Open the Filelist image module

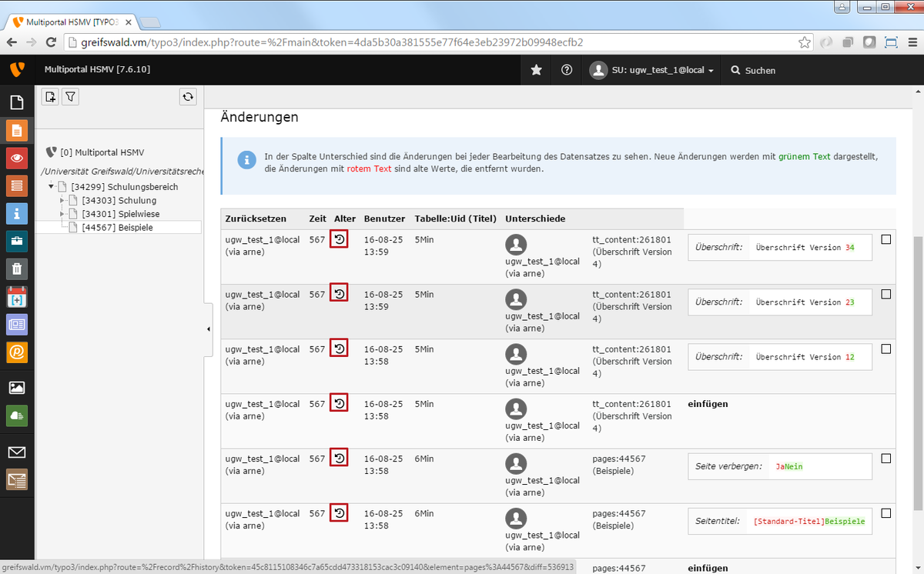click(17, 388)
